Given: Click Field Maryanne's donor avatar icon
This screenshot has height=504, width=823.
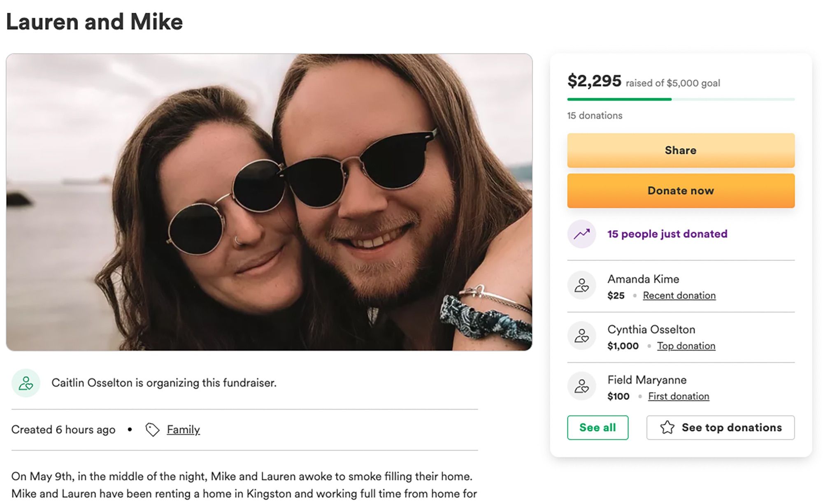Looking at the screenshot, I should click(x=581, y=386).
